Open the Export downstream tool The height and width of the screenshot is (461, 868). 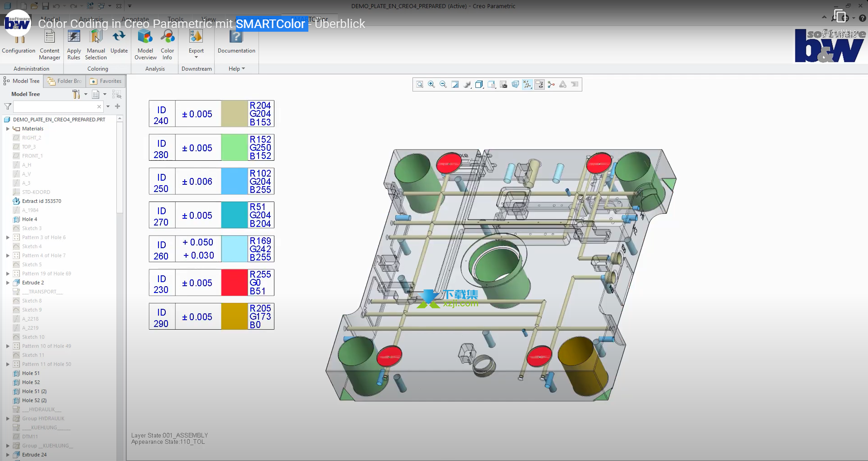tap(196, 42)
